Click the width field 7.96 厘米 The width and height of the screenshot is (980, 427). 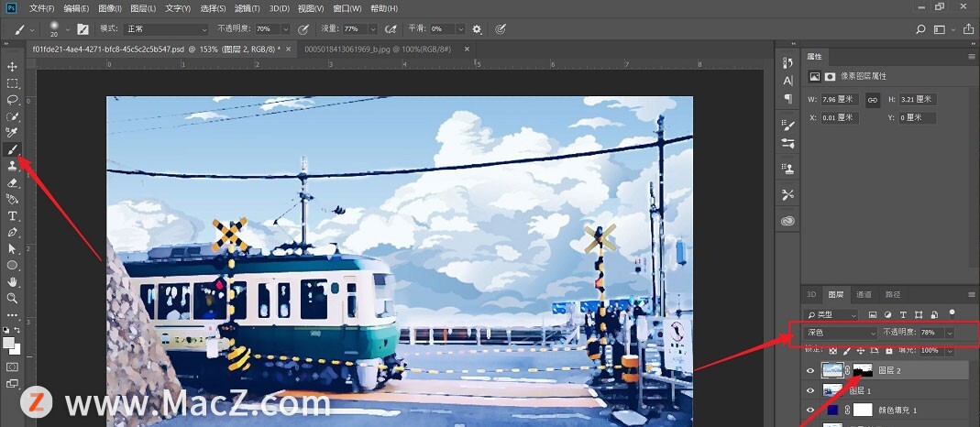840,99
